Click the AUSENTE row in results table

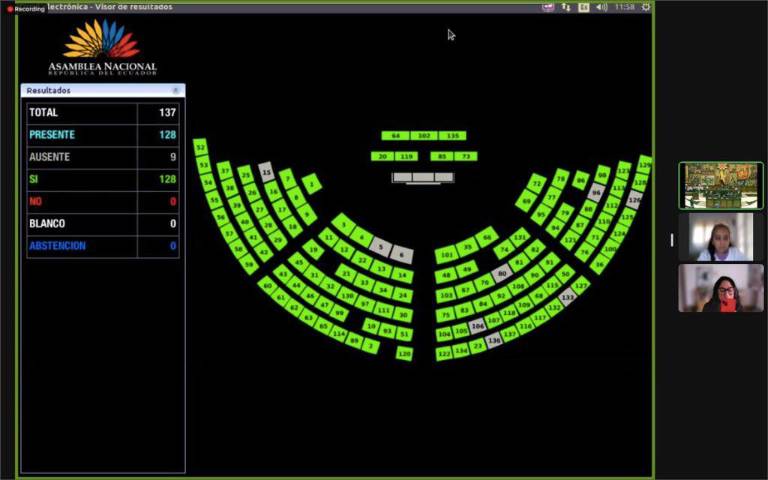(102, 157)
